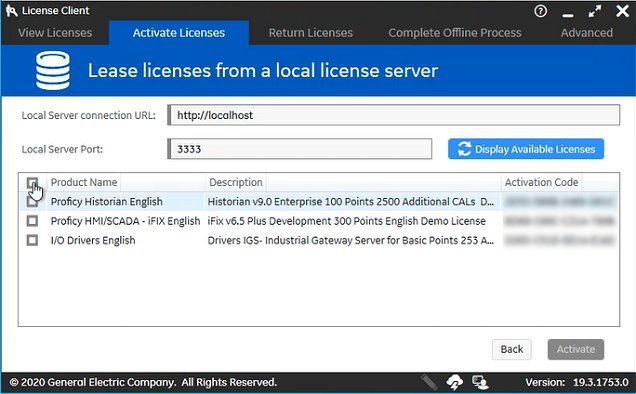Check the I/O Drivers English checkbox
The height and width of the screenshot is (394, 636).
(x=32, y=240)
